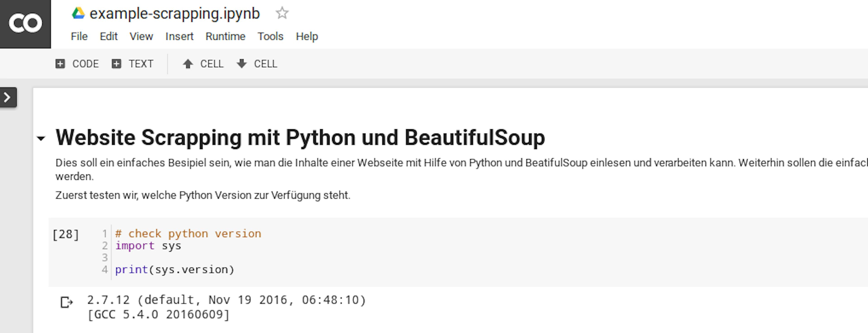Collapse the Website Scrapping section triangle
Image resolution: width=868 pixels, height=333 pixels.
[x=41, y=138]
